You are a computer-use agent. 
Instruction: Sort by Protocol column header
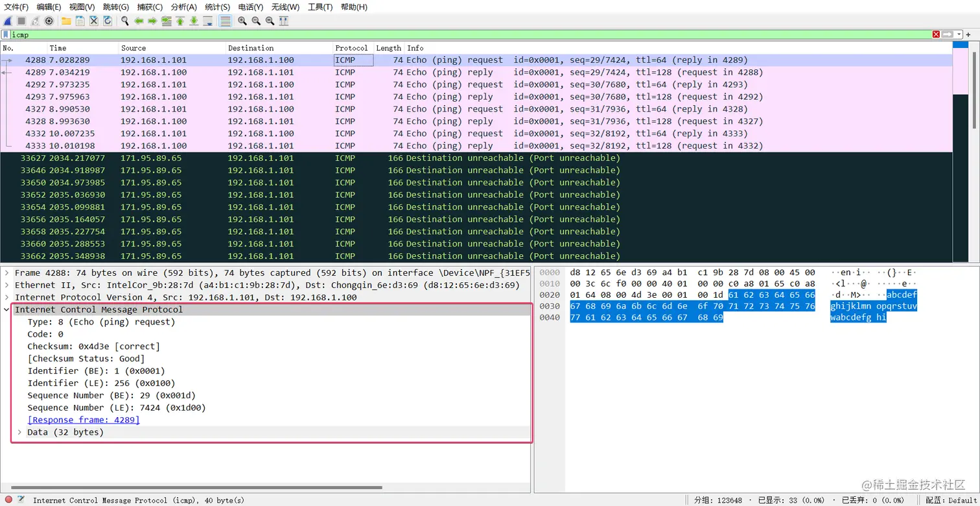click(353, 48)
